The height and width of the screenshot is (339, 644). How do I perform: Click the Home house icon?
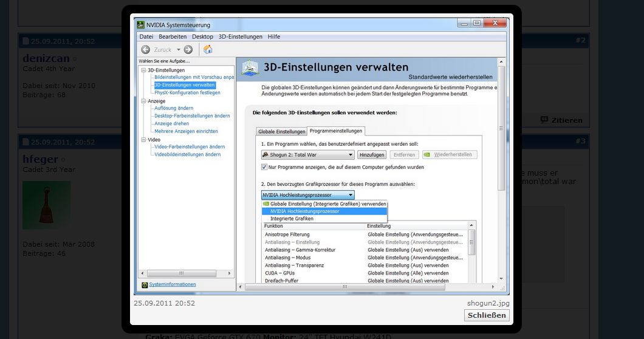coord(208,49)
